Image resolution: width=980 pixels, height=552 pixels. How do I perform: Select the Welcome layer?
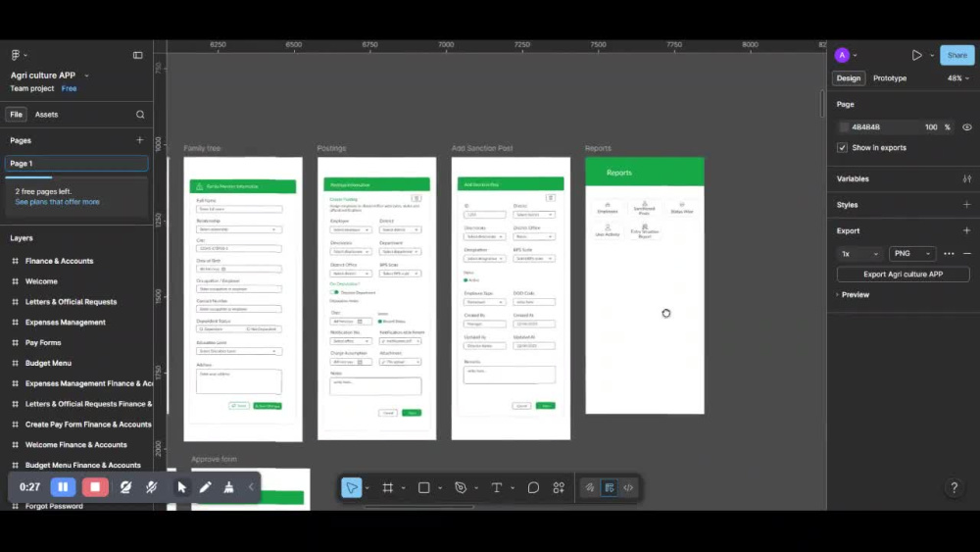click(41, 281)
